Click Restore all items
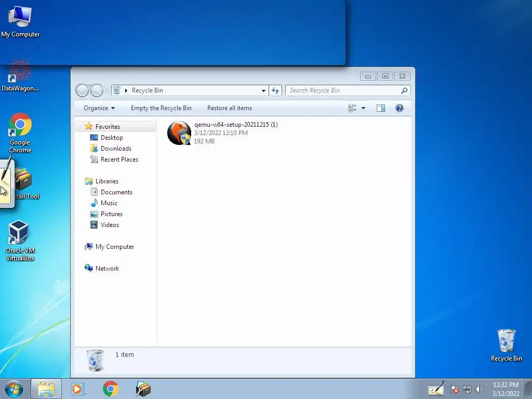This screenshot has height=399, width=532. 230,108
